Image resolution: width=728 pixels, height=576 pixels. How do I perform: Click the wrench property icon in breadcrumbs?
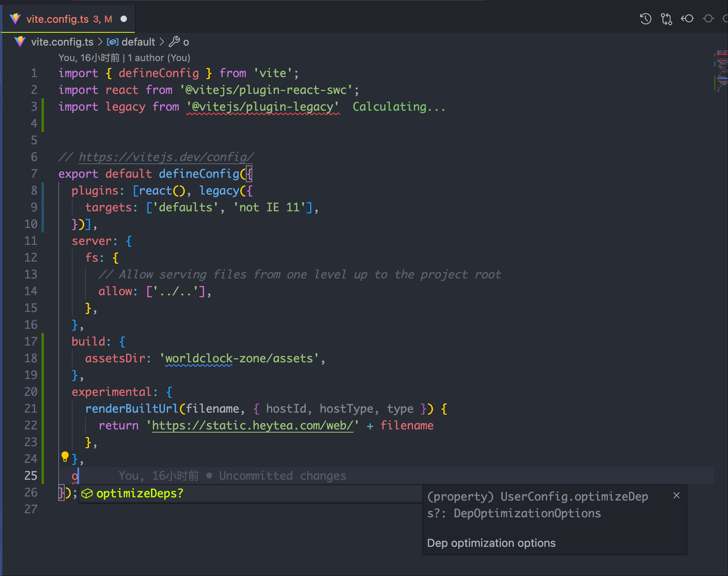point(174,42)
